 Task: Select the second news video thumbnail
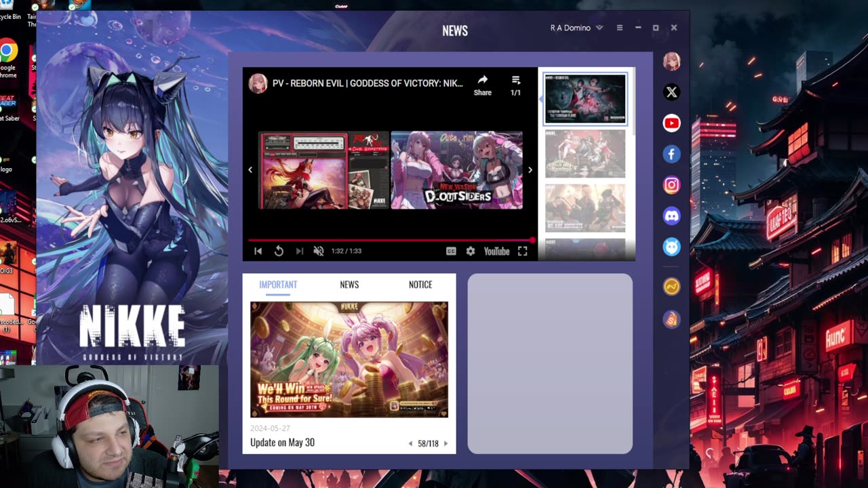click(585, 154)
